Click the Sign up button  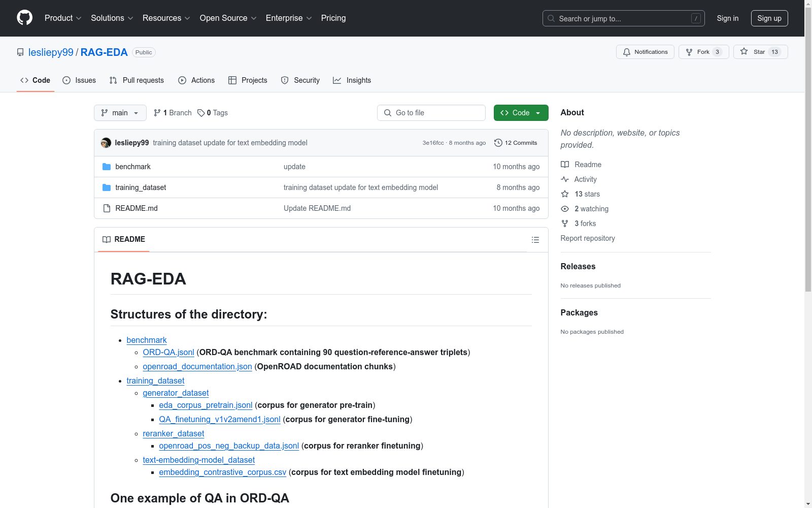coord(769,18)
